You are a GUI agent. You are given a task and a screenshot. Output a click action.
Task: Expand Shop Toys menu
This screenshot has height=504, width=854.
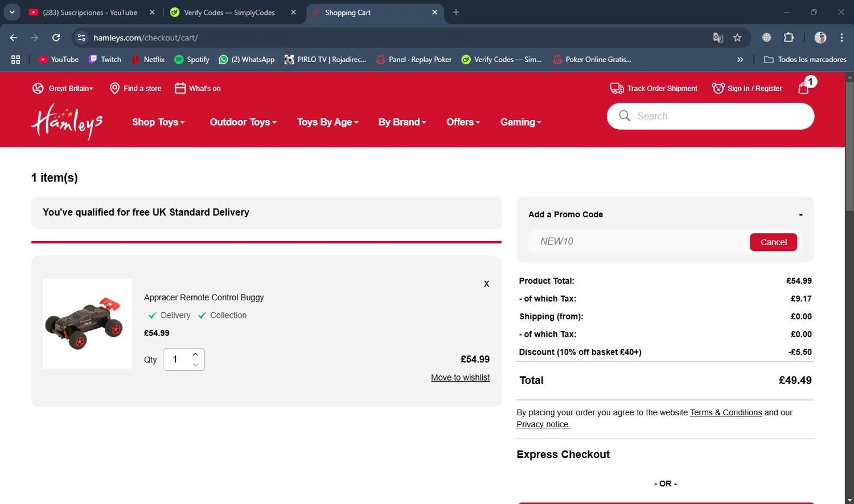click(x=158, y=122)
